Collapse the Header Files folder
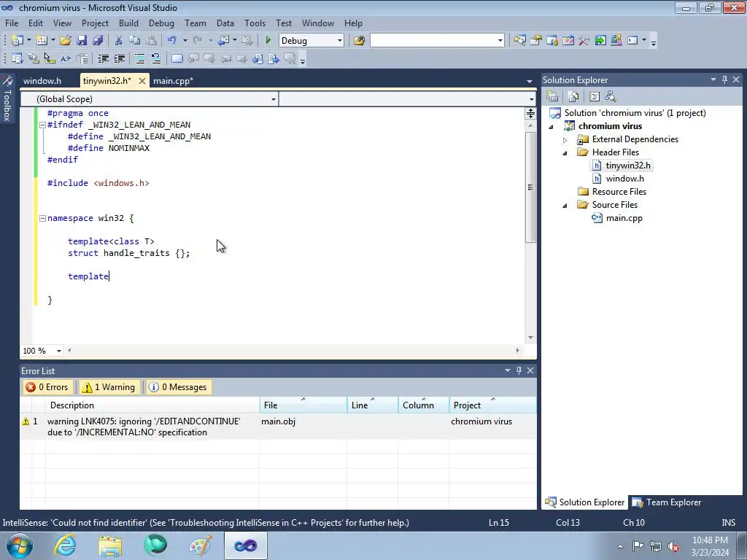 (x=565, y=153)
